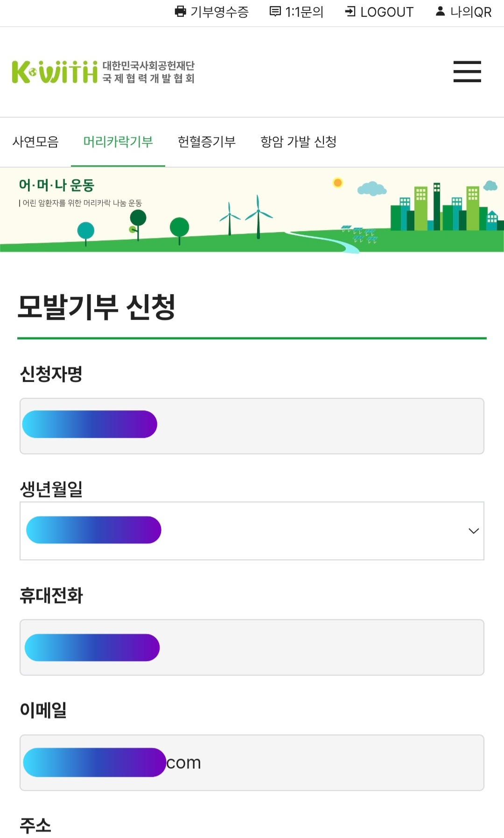Click the 어·머·나 운동 banner image
This screenshot has height=838, width=504.
pyautogui.click(x=252, y=210)
